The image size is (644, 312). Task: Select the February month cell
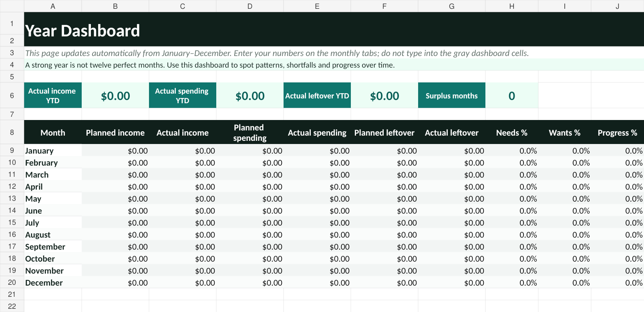pos(53,162)
